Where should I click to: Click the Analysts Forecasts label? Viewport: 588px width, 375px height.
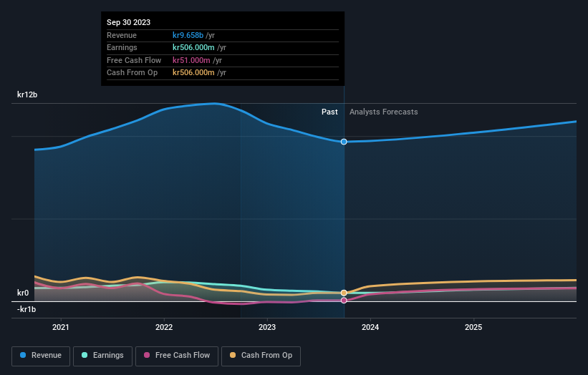click(384, 112)
